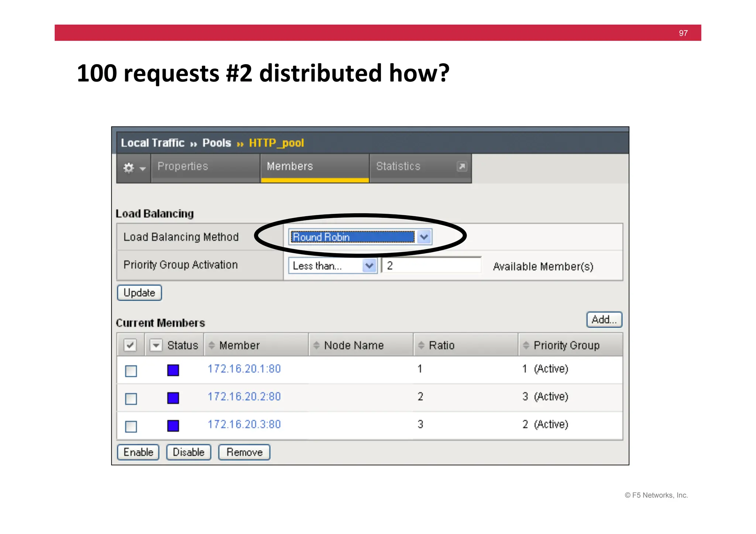Click the Statistics pop-out arrow icon
Viewport: 756px width, 534px height.
[x=462, y=166]
